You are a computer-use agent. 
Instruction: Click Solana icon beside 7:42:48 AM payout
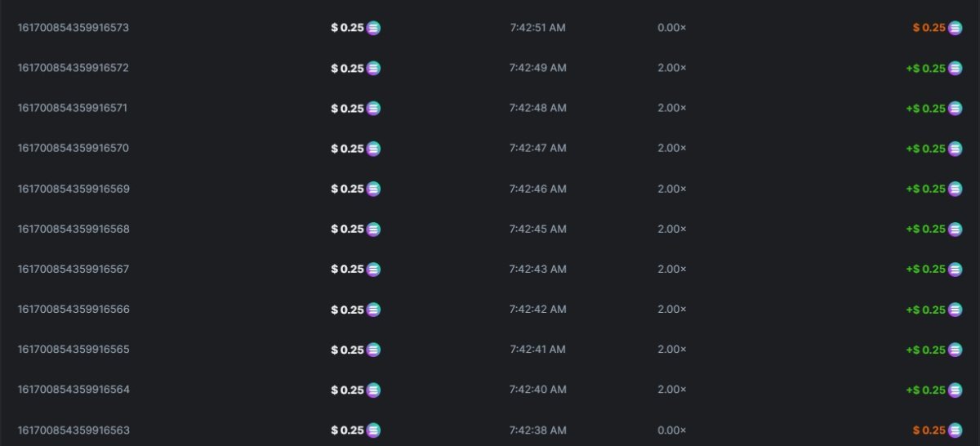(x=955, y=109)
